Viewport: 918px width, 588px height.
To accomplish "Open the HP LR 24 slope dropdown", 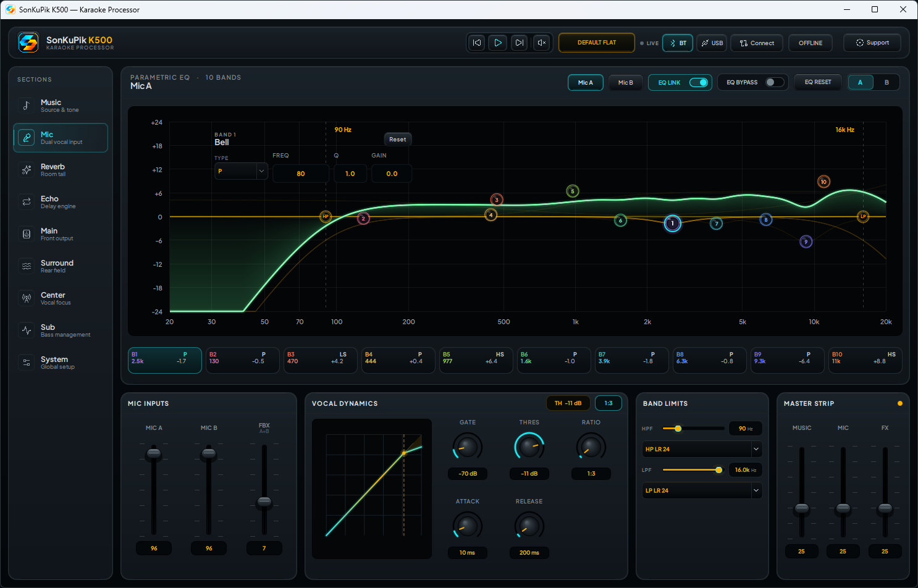I will pos(702,449).
